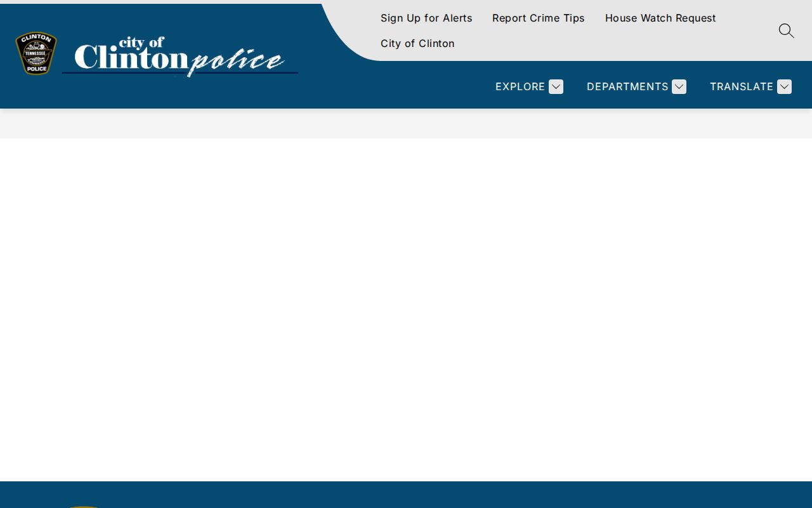Open House Watch Request link
This screenshot has width=812, height=508.
point(660,18)
